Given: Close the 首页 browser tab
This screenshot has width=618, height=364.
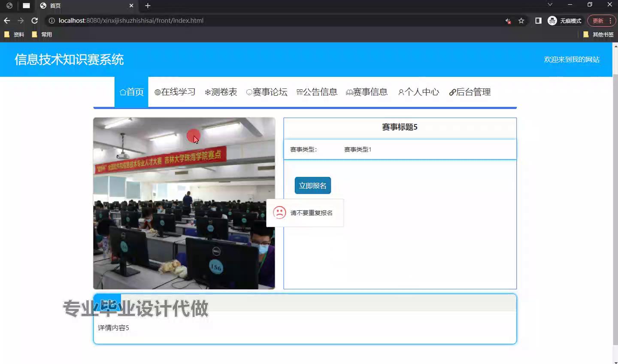Looking at the screenshot, I should [x=131, y=6].
